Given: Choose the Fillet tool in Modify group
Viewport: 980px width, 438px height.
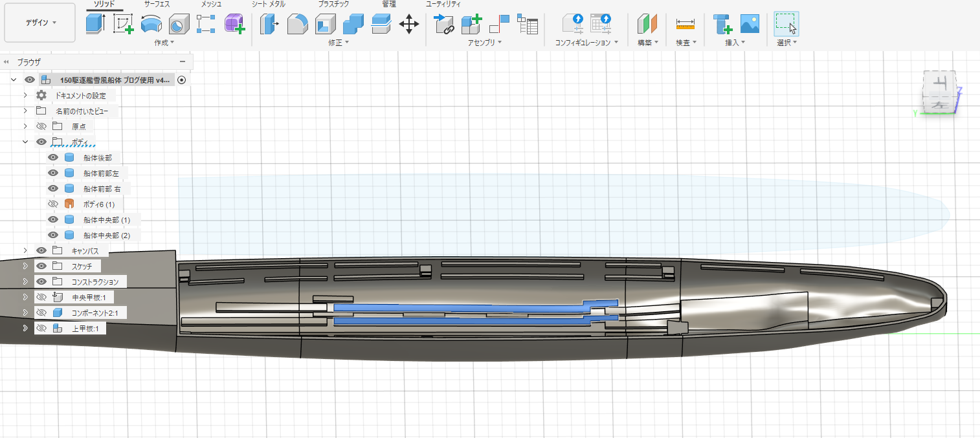Looking at the screenshot, I should point(297,24).
